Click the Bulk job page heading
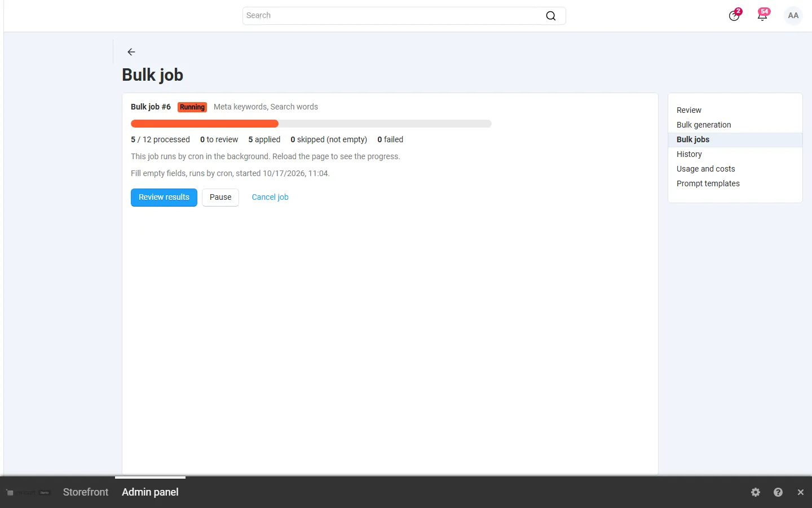This screenshot has width=812, height=508. coord(153,75)
